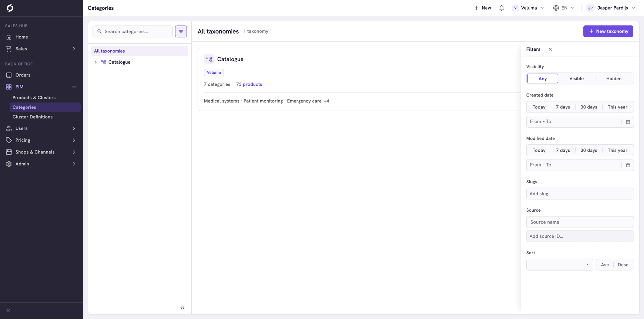Open the EN language dropdown
Viewport: 644px width, 319px height.
pyautogui.click(x=563, y=8)
